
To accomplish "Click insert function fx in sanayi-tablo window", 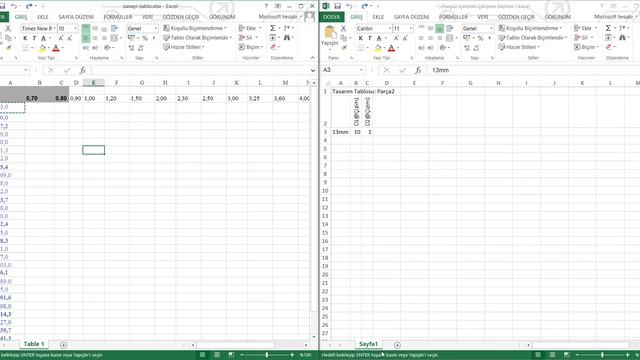I will coord(82,70).
